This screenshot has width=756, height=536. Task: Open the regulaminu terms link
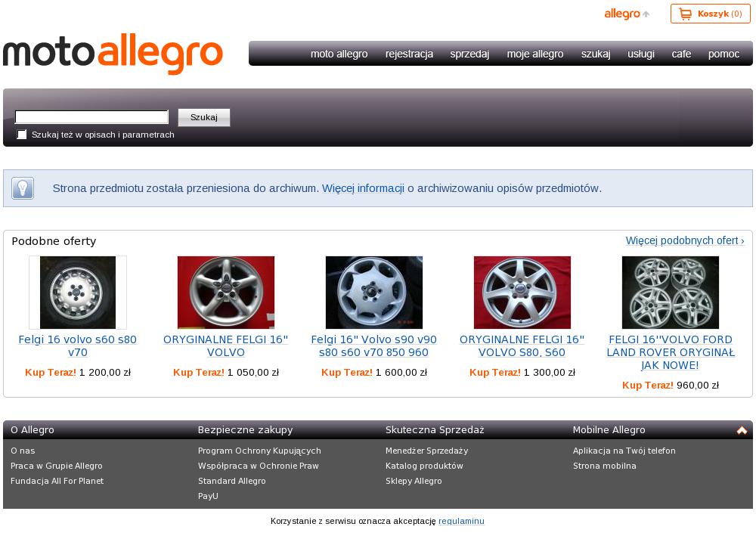(461, 521)
